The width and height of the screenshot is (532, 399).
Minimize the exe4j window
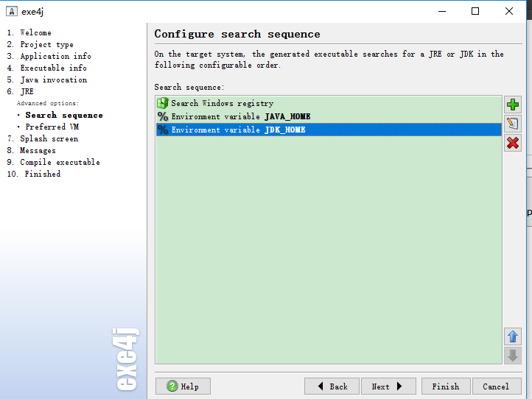click(x=442, y=11)
